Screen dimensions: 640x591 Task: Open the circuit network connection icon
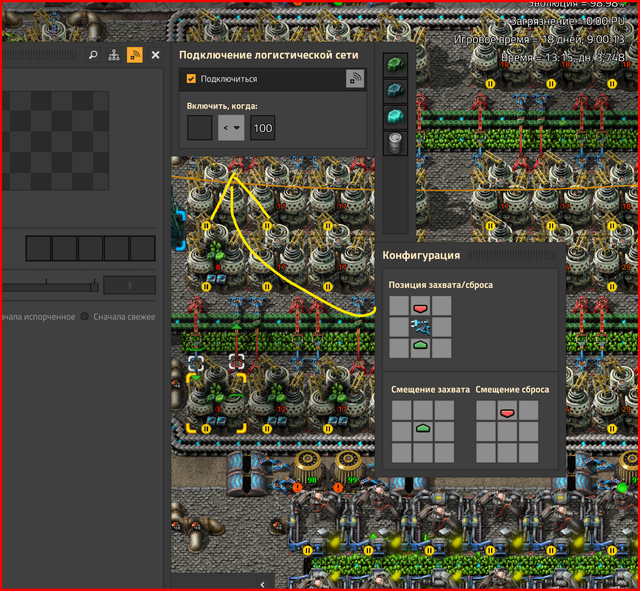pos(114,55)
